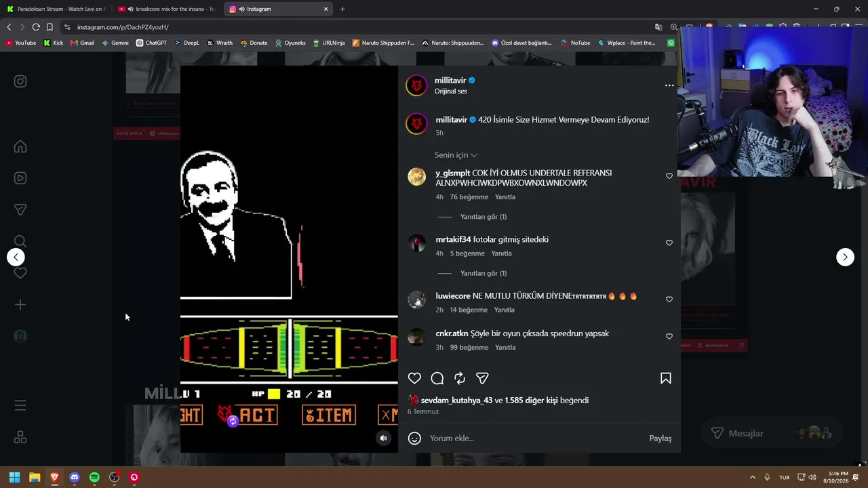
Task: Go to the Home feed icon
Action: (20, 147)
